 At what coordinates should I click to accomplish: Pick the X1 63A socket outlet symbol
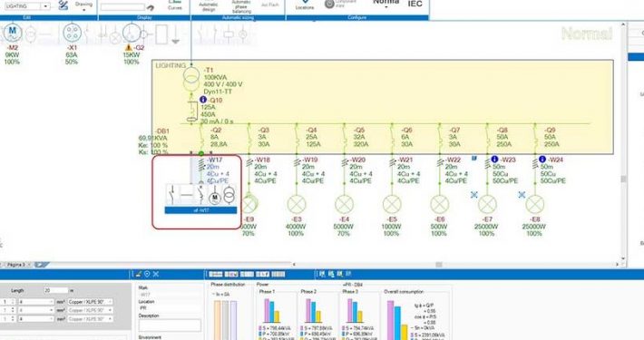pyautogui.click(x=72, y=34)
